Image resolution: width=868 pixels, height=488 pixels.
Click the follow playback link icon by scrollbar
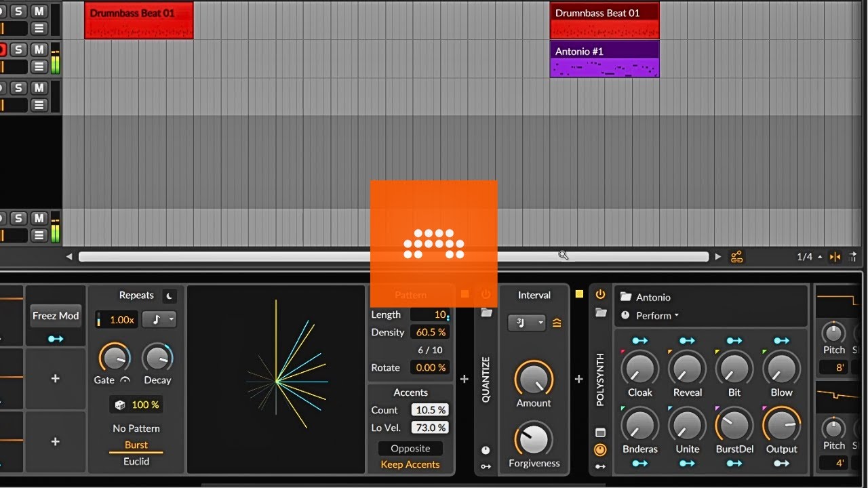(736, 257)
